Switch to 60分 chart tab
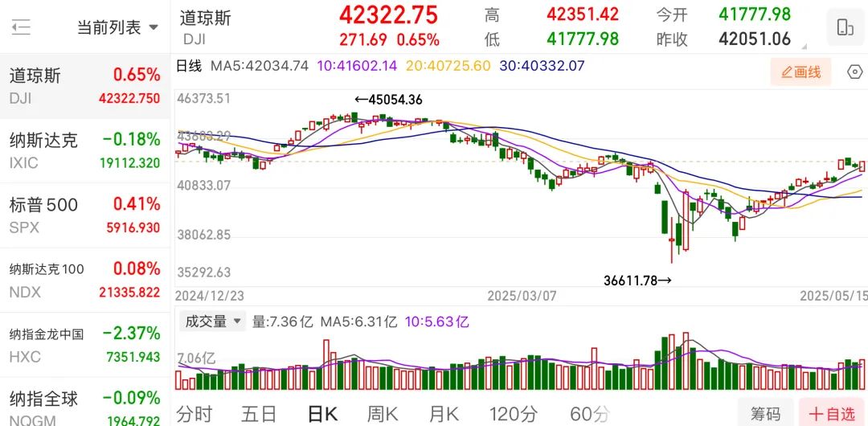This screenshot has height=426, width=868. pos(590,413)
